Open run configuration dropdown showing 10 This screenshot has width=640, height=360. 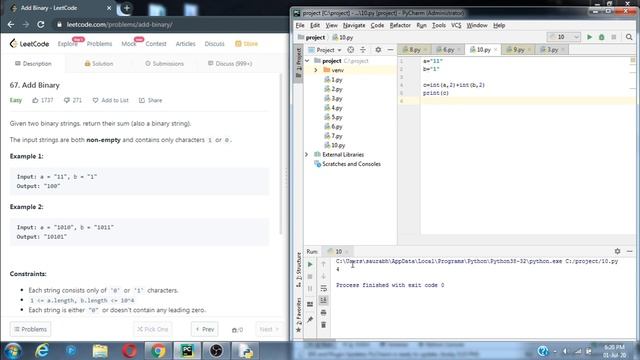(564, 37)
